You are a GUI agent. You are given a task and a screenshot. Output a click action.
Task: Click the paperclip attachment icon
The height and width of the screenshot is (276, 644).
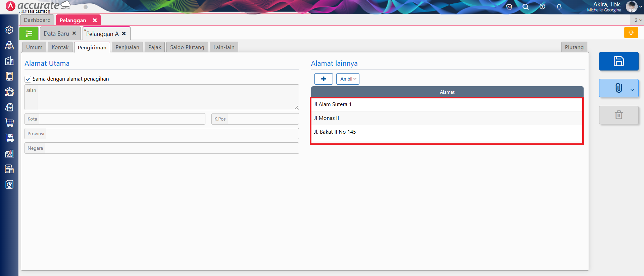click(x=618, y=88)
